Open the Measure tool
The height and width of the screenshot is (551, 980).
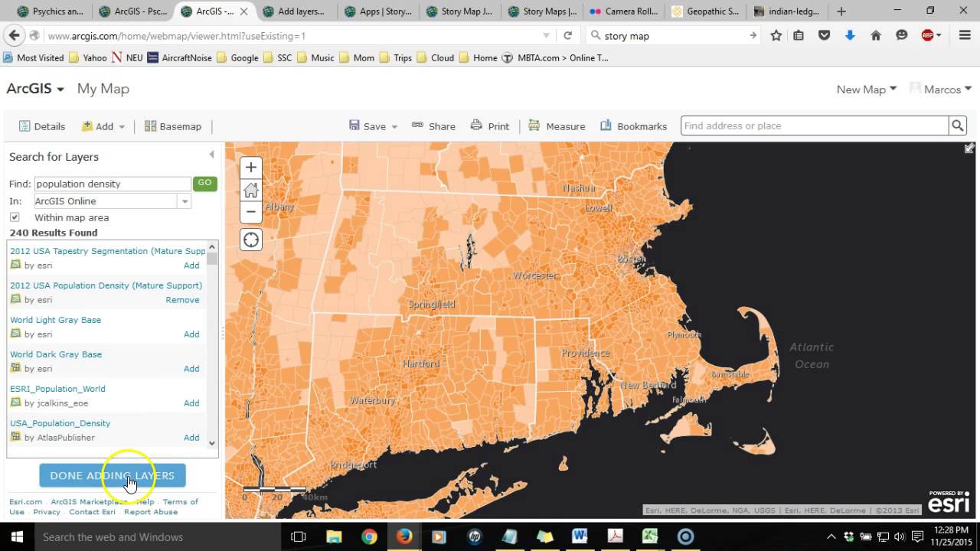click(x=557, y=126)
